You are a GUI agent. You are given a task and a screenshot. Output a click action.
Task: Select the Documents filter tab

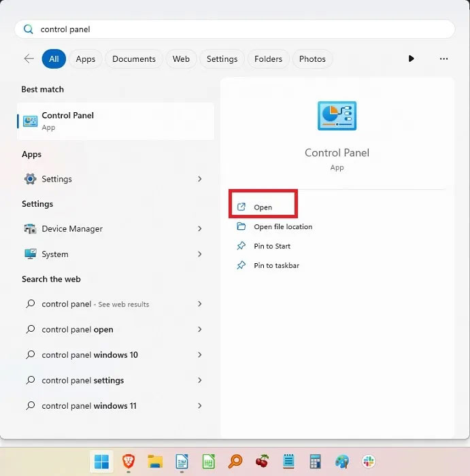[134, 59]
